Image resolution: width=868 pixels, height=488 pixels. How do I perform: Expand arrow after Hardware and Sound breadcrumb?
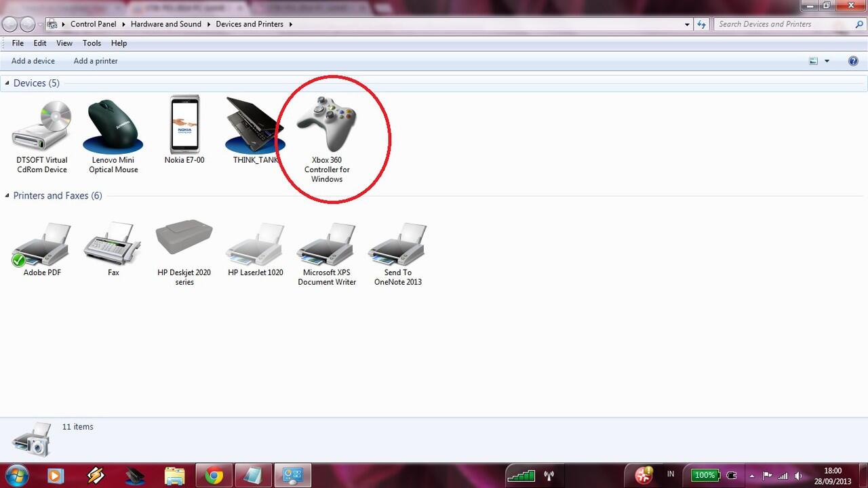click(x=209, y=24)
